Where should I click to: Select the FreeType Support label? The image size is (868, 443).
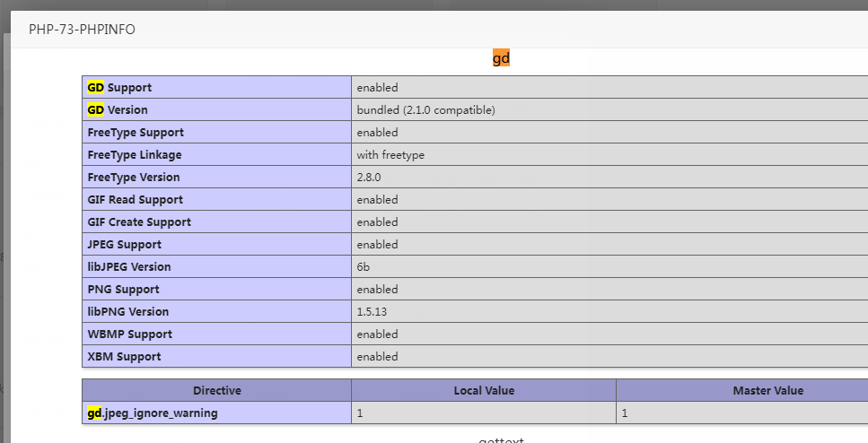click(136, 132)
